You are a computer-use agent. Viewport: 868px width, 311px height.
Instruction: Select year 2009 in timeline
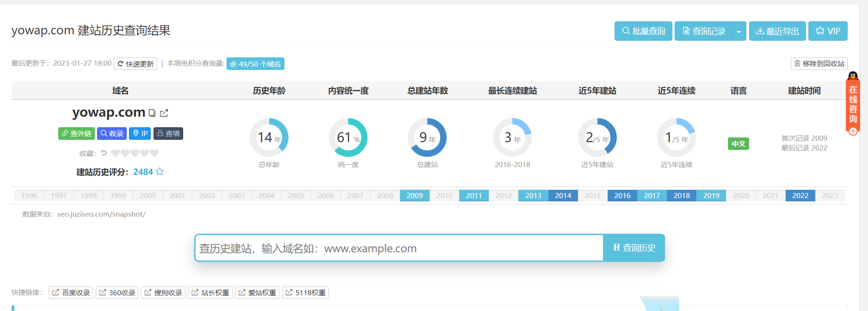tap(415, 195)
